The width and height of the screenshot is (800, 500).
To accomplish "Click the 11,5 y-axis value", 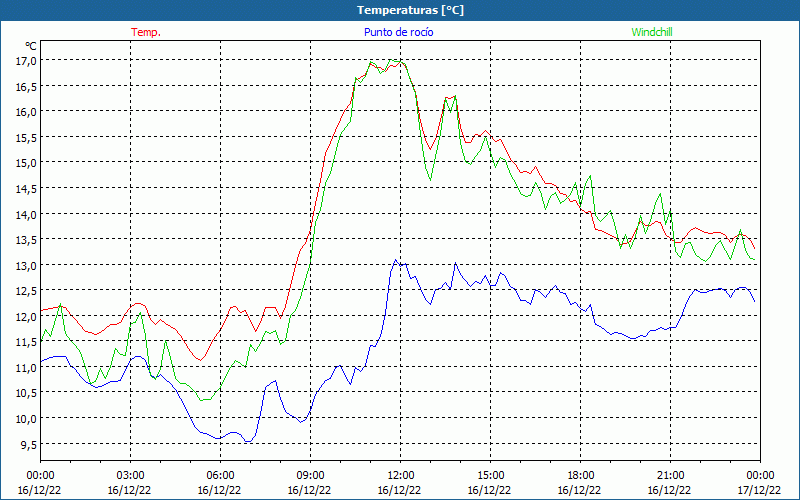I will click(x=27, y=342).
